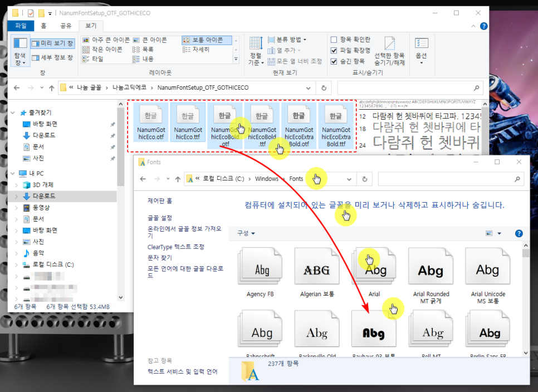
Task: Toggle 파일 확장명 checkbox
Action: [x=334, y=51]
